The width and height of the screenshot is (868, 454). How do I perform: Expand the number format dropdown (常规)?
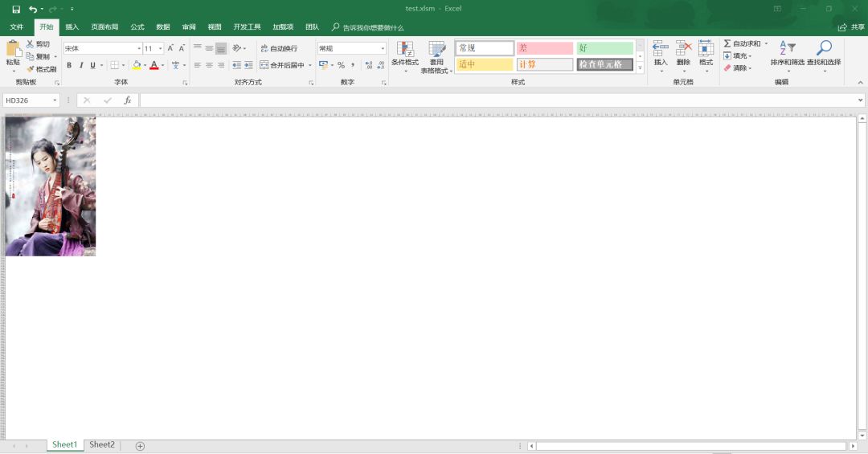coord(383,48)
